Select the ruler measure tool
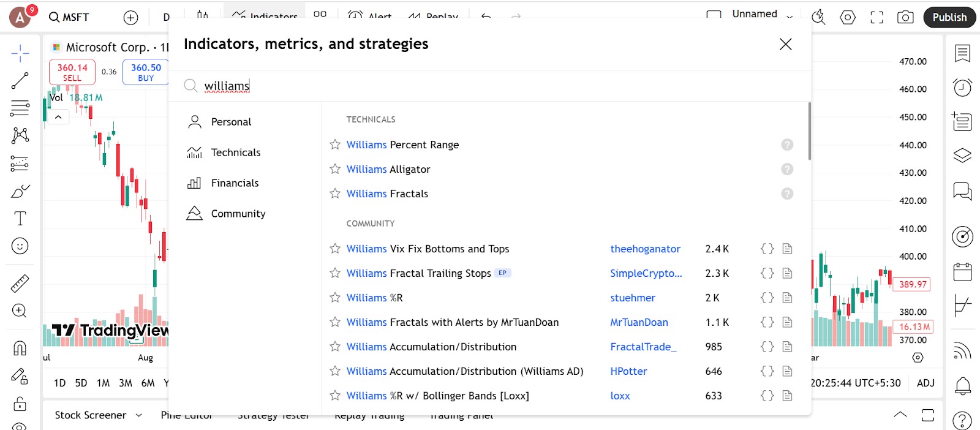The image size is (980, 430). 20,284
